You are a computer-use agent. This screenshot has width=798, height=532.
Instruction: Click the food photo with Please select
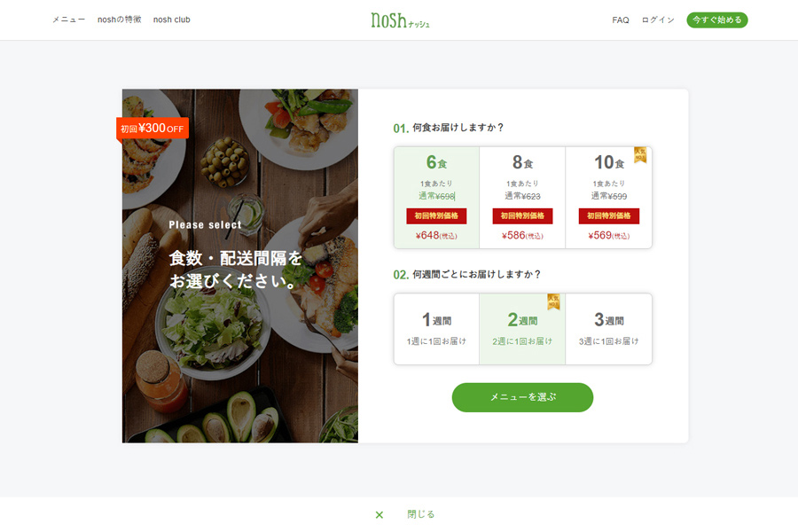[240, 266]
